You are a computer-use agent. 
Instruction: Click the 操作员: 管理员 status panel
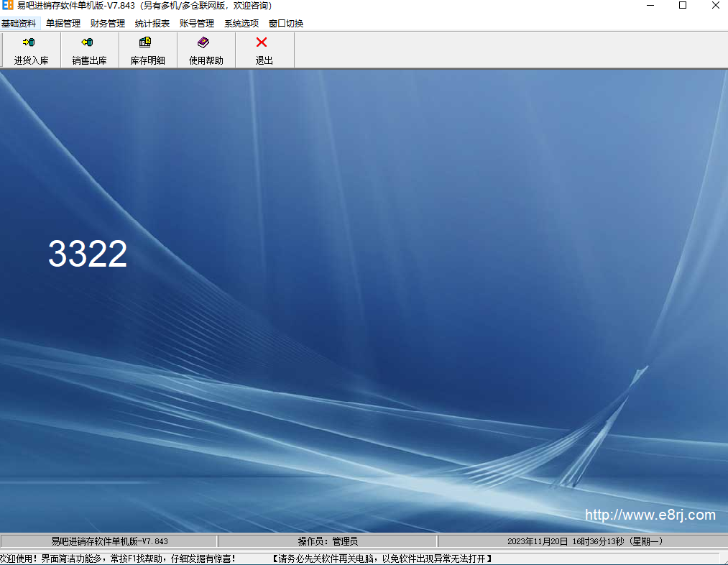coord(328,541)
